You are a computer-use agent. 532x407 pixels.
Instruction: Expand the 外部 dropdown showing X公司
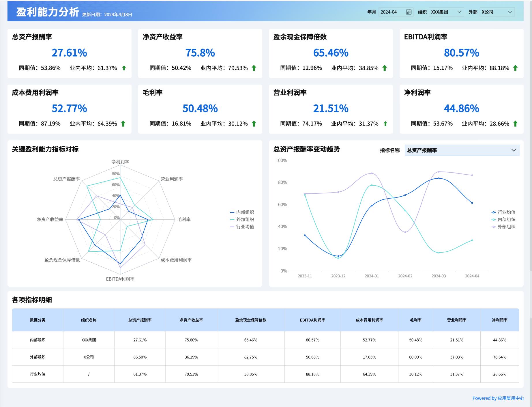point(496,12)
